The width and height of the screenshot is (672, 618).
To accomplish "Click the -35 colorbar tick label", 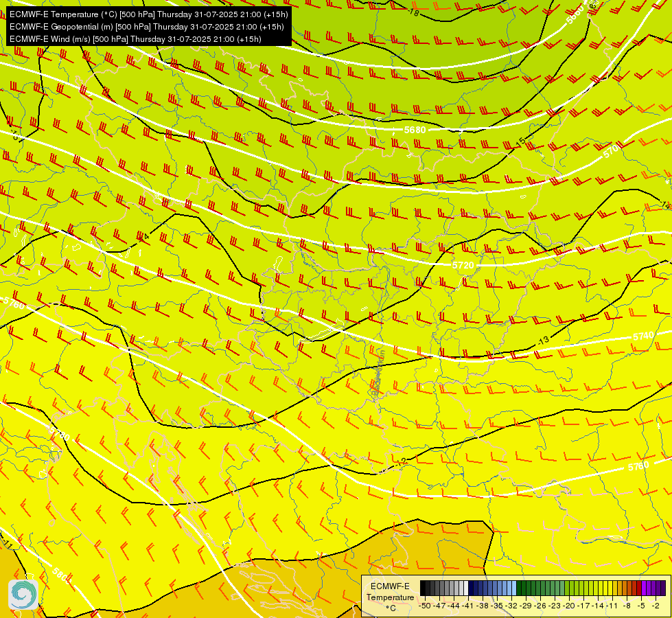I will point(497,606).
